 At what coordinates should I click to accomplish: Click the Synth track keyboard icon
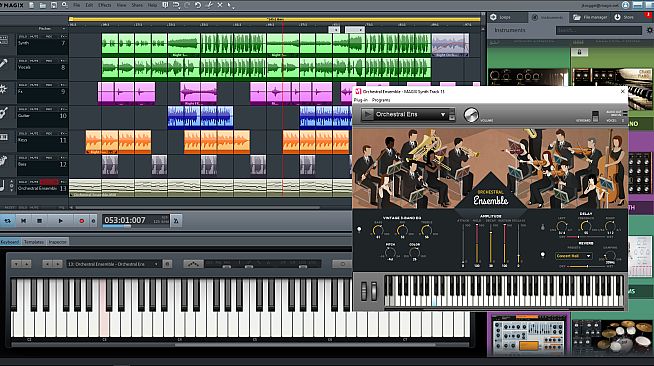coord(4,40)
